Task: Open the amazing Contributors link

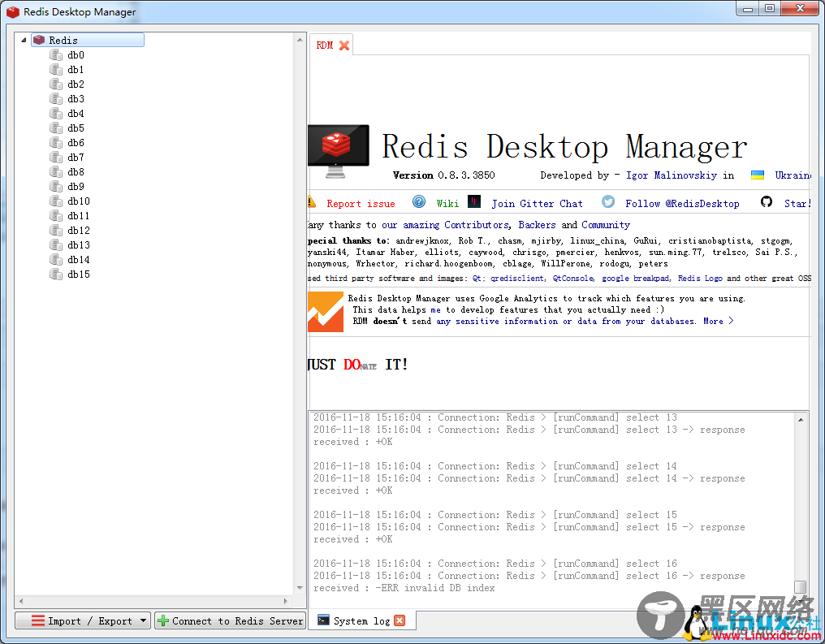Action: pos(446,225)
